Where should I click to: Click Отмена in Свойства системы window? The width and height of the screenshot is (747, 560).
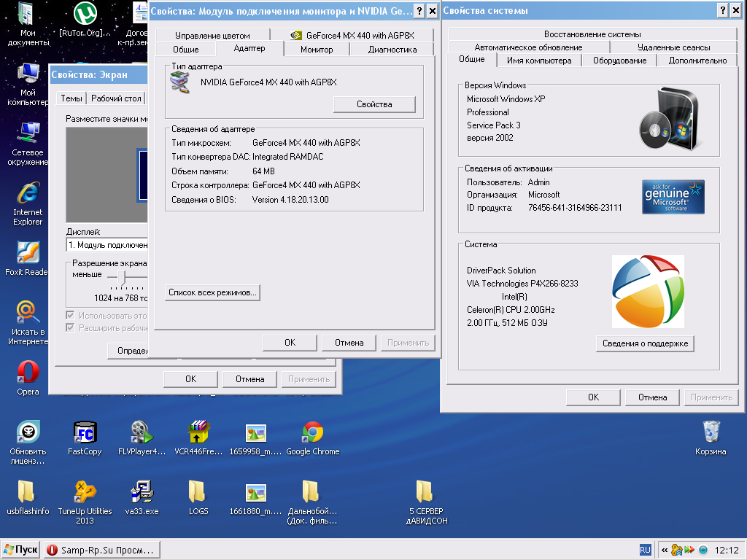point(652,397)
